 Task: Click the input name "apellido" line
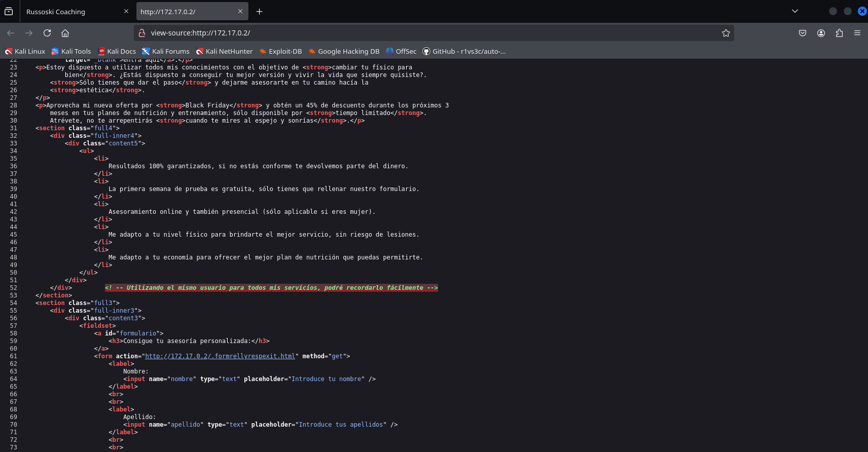coord(260,425)
